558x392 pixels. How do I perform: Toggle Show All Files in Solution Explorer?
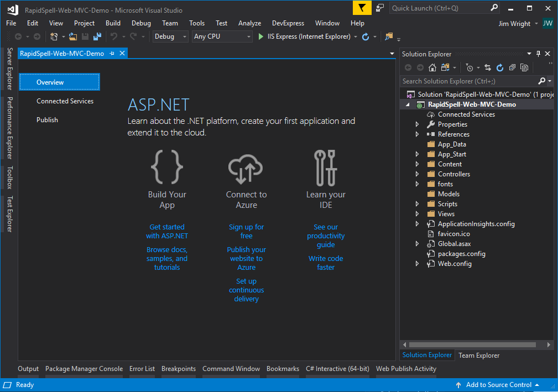(x=524, y=67)
